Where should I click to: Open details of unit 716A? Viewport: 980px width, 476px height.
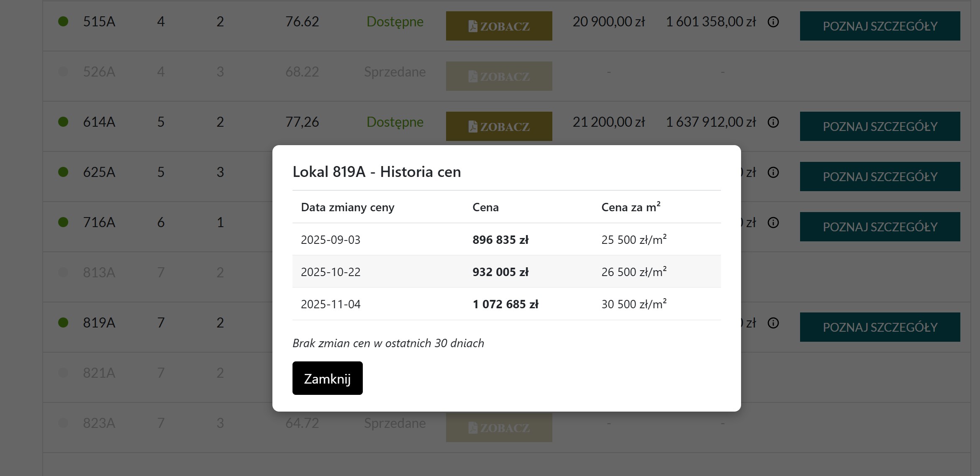coord(880,227)
